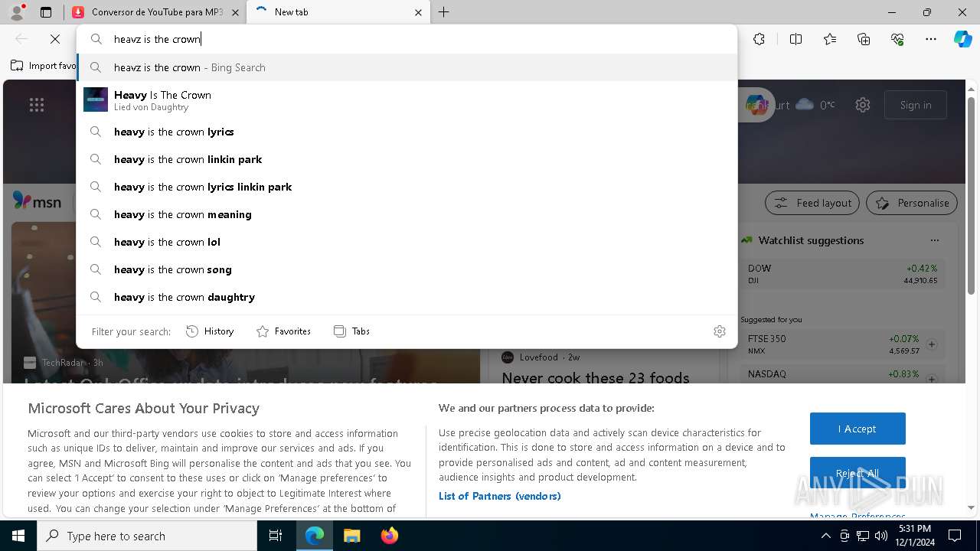Select 'heavz is the crown - Bing Search' suggestion
This screenshot has height=551, width=980.
coord(407,67)
